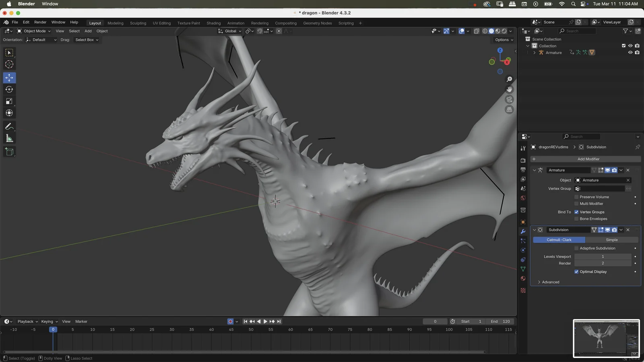Select the Move tool in the toolbar
This screenshot has height=362, width=644.
coord(9,78)
